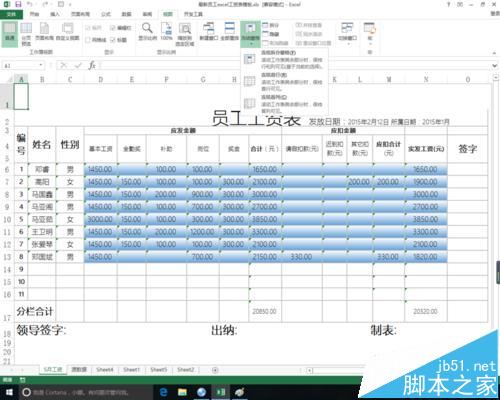Switch to the Sheet4 worksheet tab
This screenshot has width=500, height=400.
click(105, 370)
